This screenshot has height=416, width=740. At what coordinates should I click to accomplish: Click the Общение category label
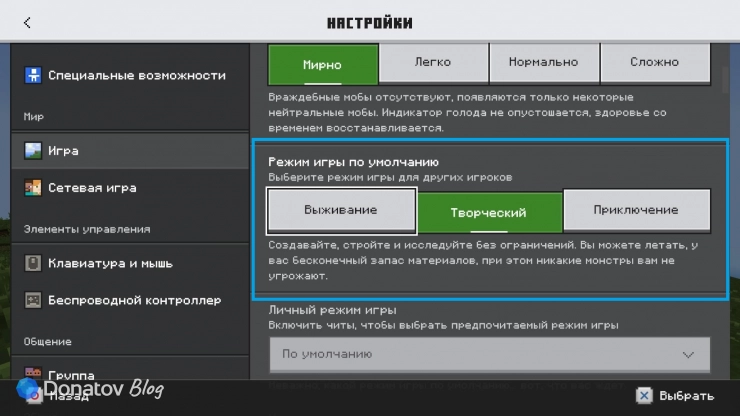48,342
